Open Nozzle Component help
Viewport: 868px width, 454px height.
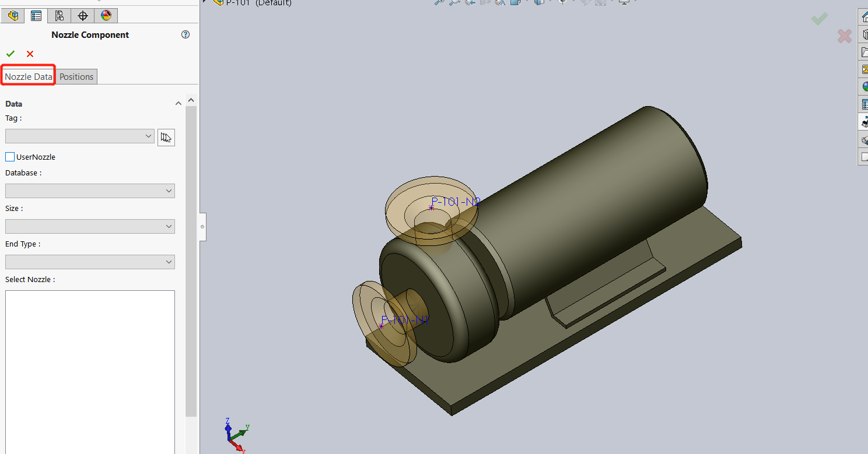[x=185, y=34]
